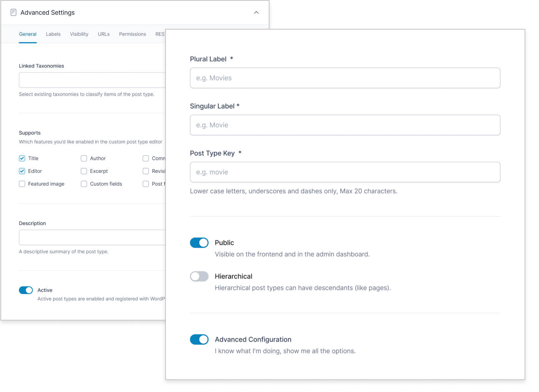Tick the Custom fields checkbox
Viewport: 539px width, 392px height.
[x=84, y=184]
